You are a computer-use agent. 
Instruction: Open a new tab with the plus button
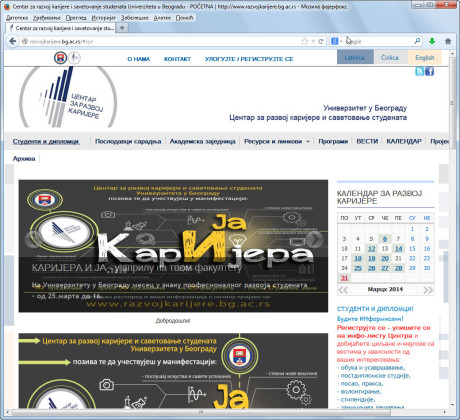coord(122,28)
